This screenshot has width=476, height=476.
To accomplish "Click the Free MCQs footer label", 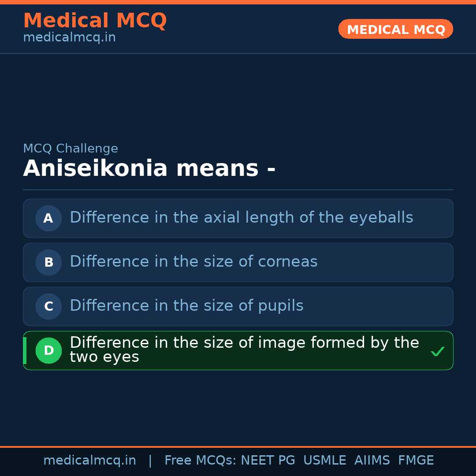I will tap(200, 461).
